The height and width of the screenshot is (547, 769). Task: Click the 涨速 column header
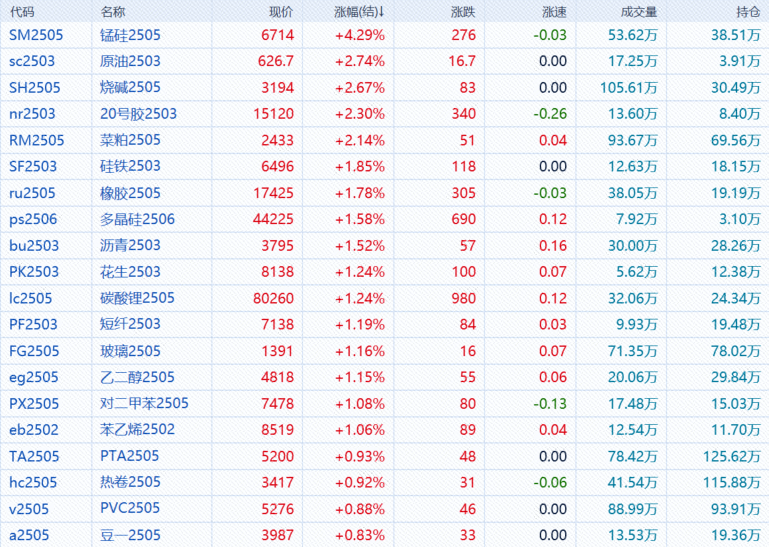554,12
